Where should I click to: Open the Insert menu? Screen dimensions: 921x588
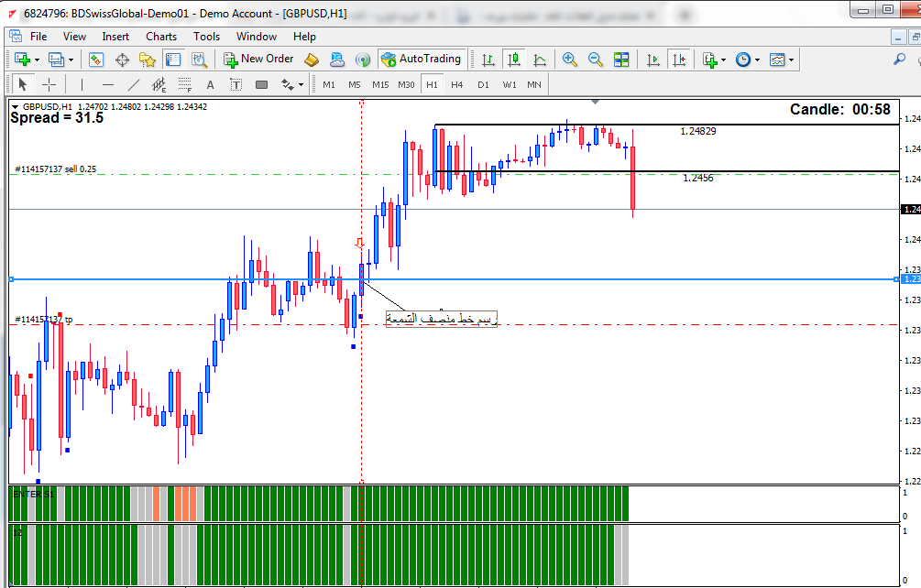tap(115, 37)
